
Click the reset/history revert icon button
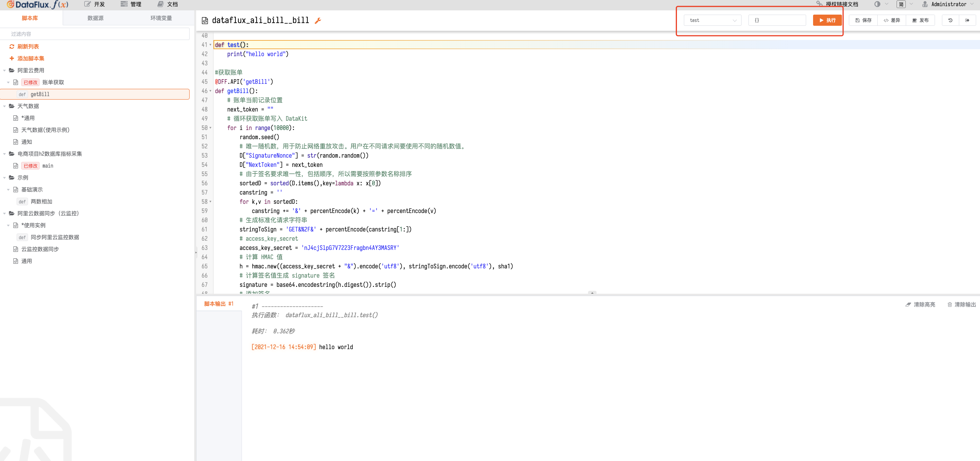point(950,20)
